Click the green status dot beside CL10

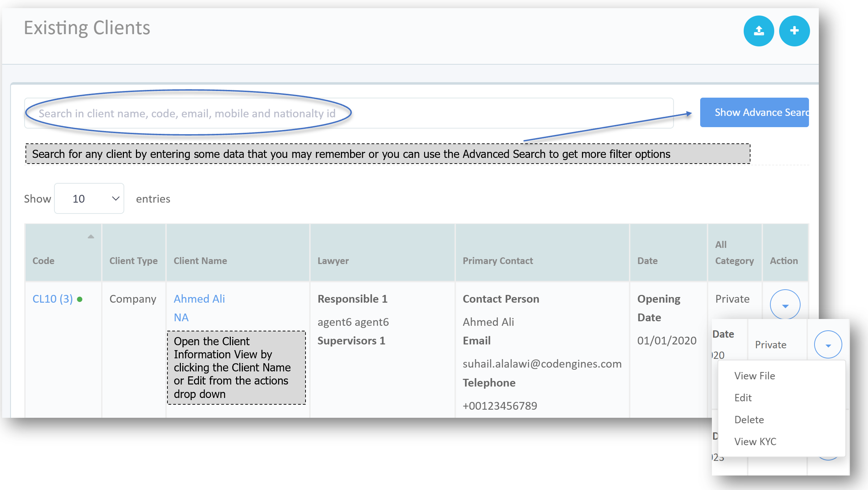coord(80,300)
